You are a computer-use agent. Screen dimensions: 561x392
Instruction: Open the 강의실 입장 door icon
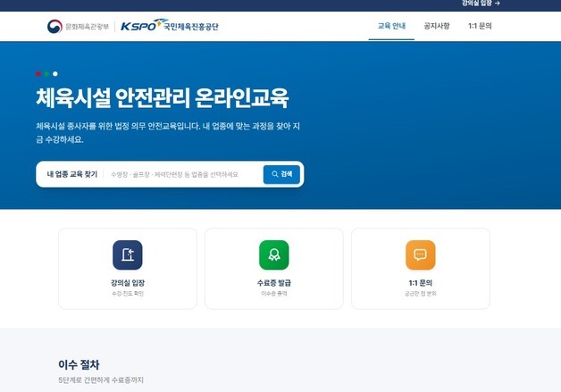pyautogui.click(x=128, y=254)
